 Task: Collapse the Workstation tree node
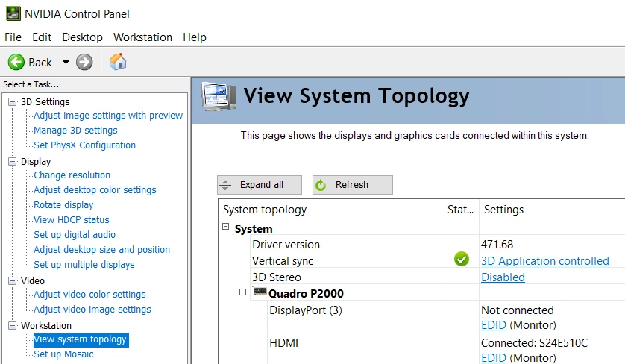tap(13, 325)
